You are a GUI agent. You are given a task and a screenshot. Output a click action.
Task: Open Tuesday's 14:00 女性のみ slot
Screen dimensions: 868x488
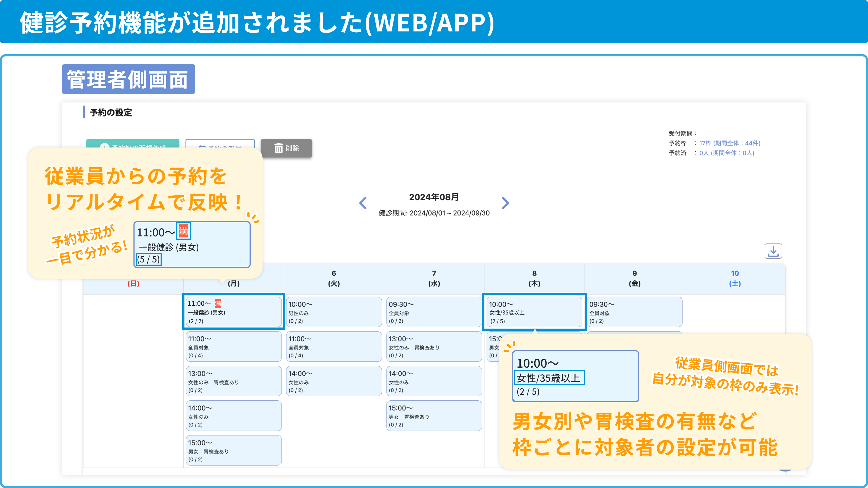334,381
